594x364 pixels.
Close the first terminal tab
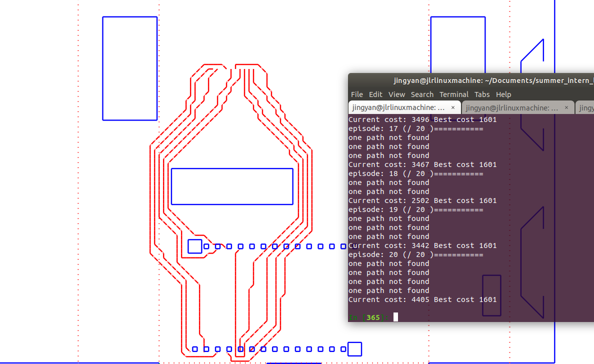[x=453, y=107]
